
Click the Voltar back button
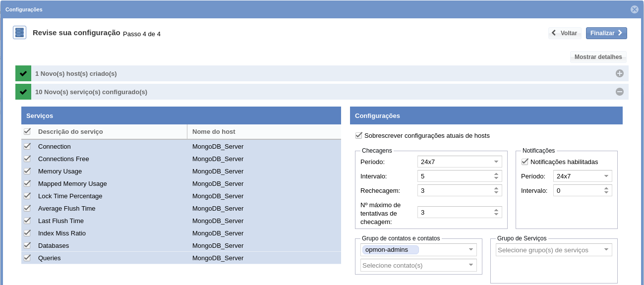pos(565,33)
